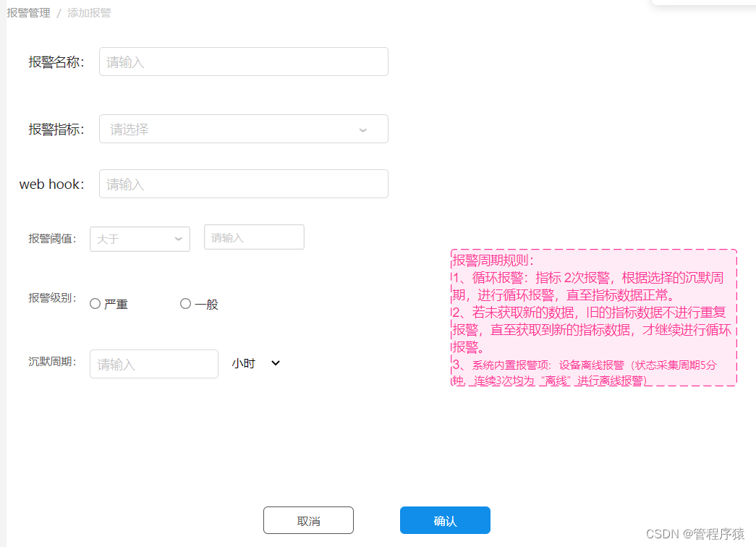Screen dimensions: 756x547
Task: Open the 小时 time unit dropdown
Action: (x=255, y=363)
